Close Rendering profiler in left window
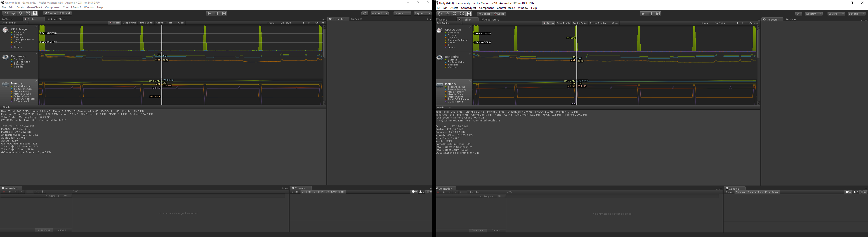Screen dimensions: 868x237 click(36, 53)
